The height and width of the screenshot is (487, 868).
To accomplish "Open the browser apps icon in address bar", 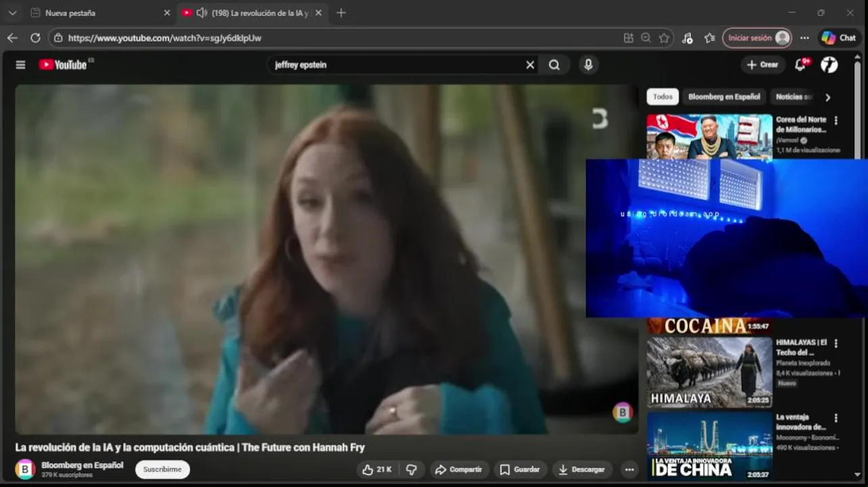I will [629, 38].
